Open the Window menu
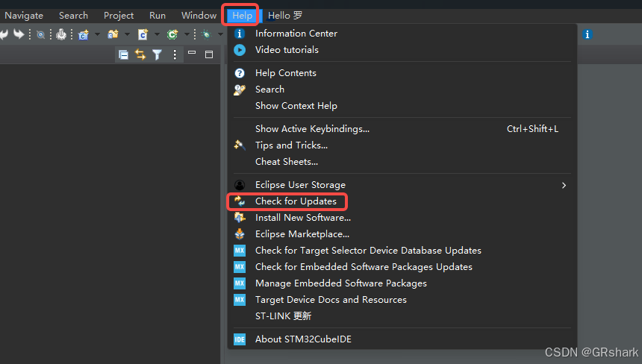 (199, 16)
